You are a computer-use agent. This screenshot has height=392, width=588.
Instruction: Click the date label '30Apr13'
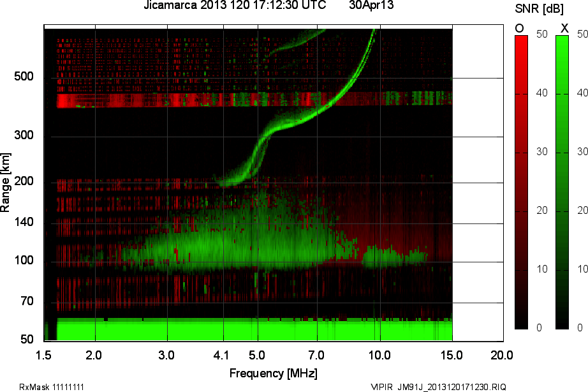pos(371,5)
